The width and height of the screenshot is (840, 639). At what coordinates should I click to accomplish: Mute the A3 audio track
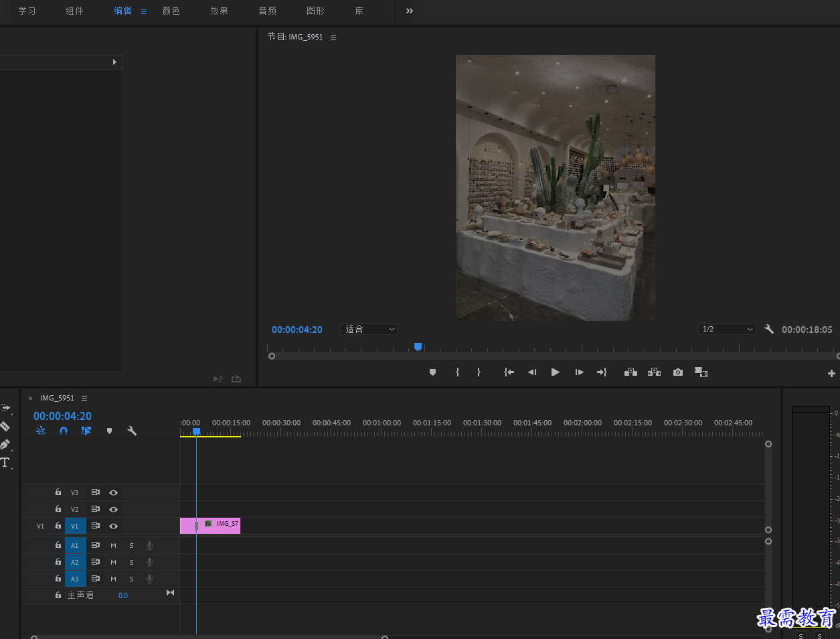pyautogui.click(x=113, y=579)
